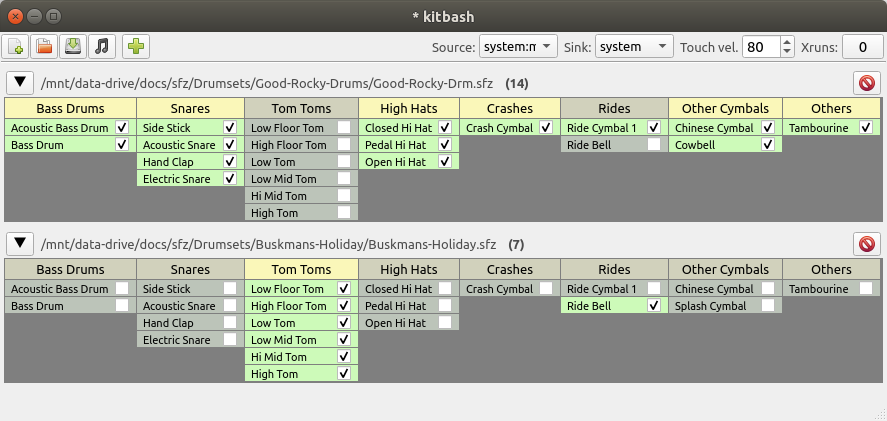Remove the Good-Rocky-Drums kit via red icon
The width and height of the screenshot is (887, 421).
pyautogui.click(x=867, y=83)
